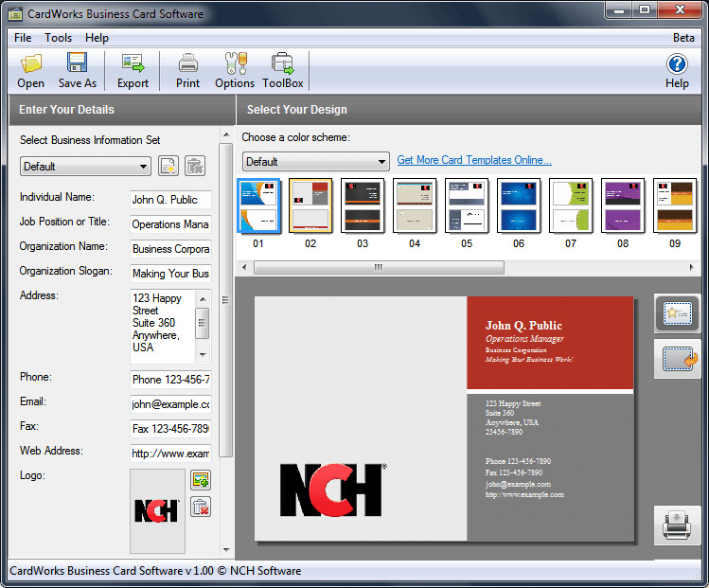Screen dimensions: 709x588
Task: Print the card from the preview printer button
Action: click(677, 526)
